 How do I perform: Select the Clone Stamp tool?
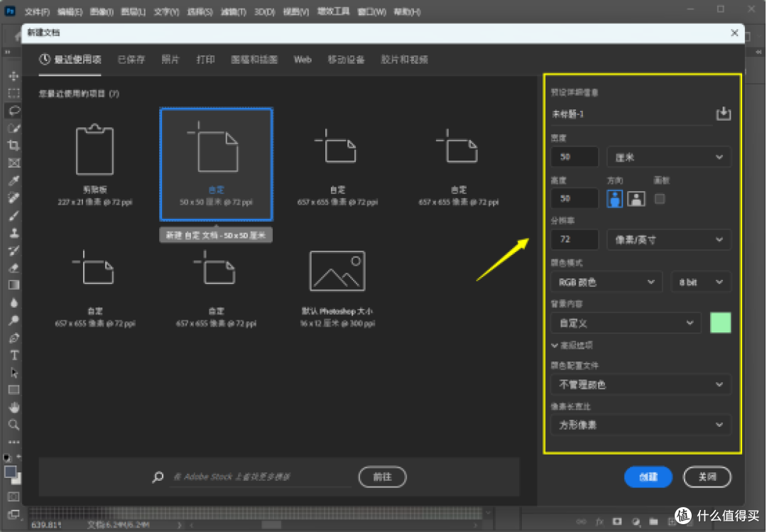(13, 233)
